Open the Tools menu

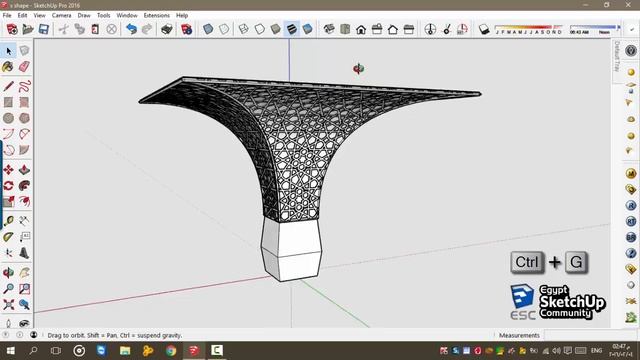[x=104, y=15]
